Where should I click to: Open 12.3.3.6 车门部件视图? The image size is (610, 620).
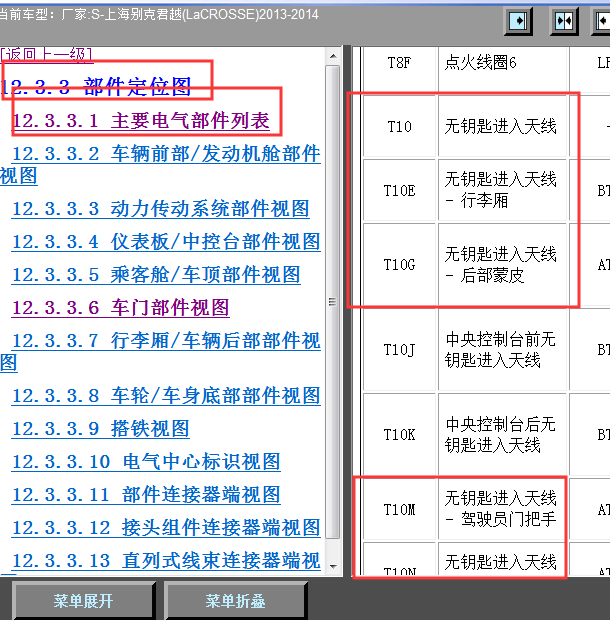(121, 307)
